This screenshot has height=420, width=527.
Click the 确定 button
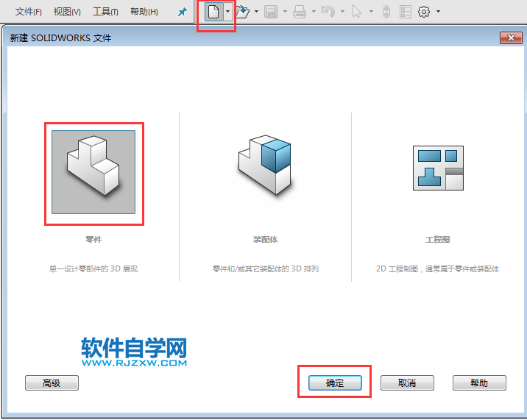335,383
